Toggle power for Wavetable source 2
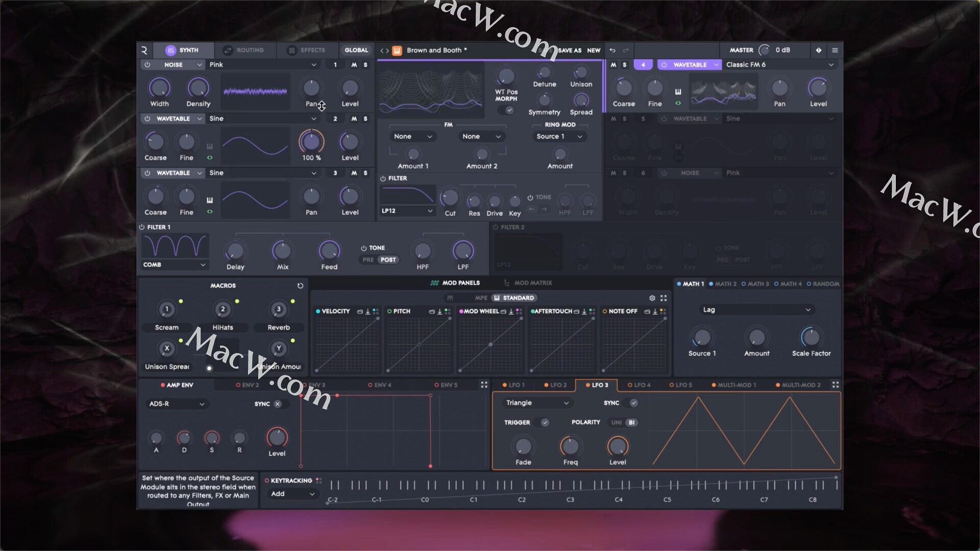The width and height of the screenshot is (980, 551). point(147,118)
